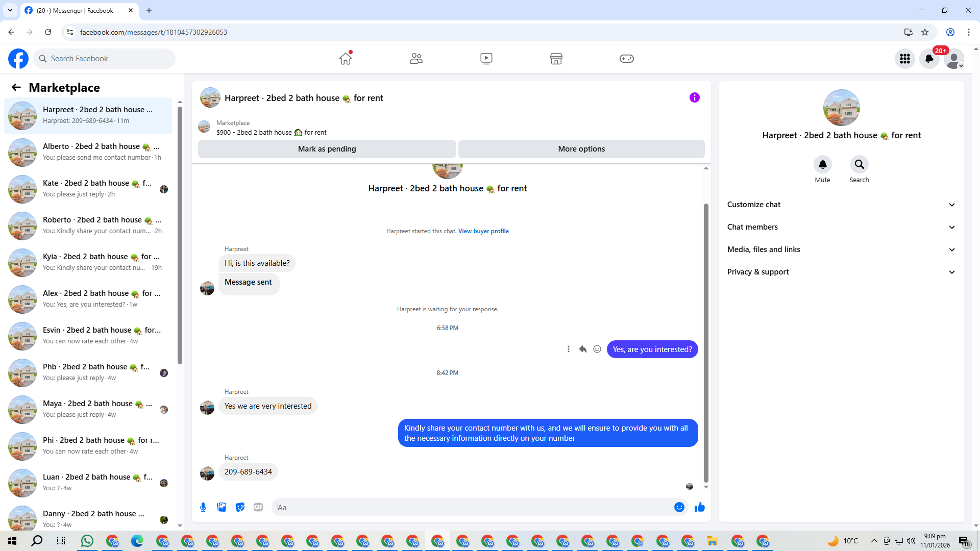
Task: Go back using the Marketplace back arrow
Action: coord(16,88)
